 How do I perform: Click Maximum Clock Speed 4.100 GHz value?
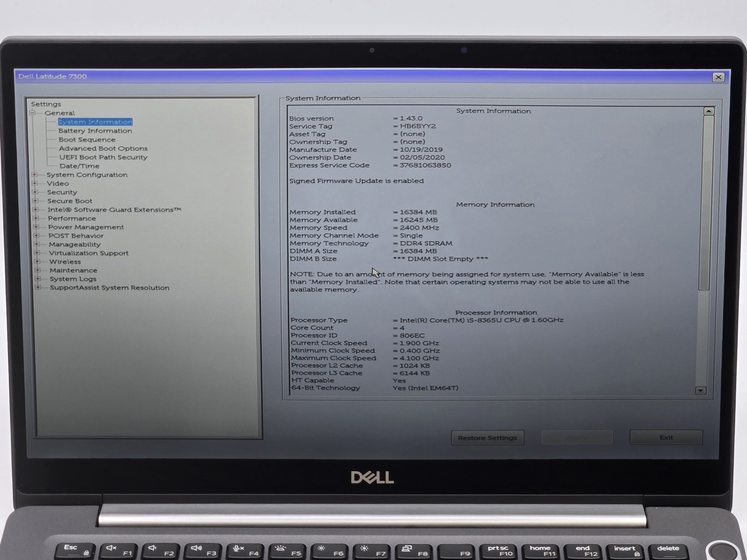(x=419, y=358)
